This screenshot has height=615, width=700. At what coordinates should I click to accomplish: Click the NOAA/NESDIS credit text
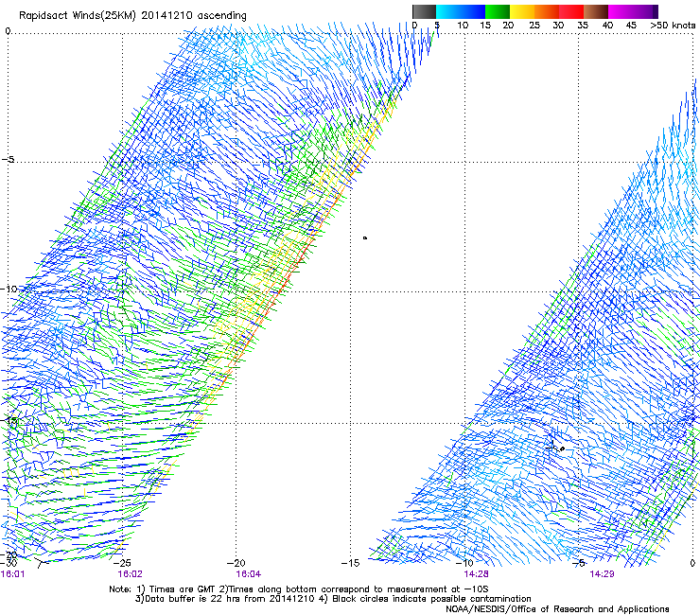[557, 609]
